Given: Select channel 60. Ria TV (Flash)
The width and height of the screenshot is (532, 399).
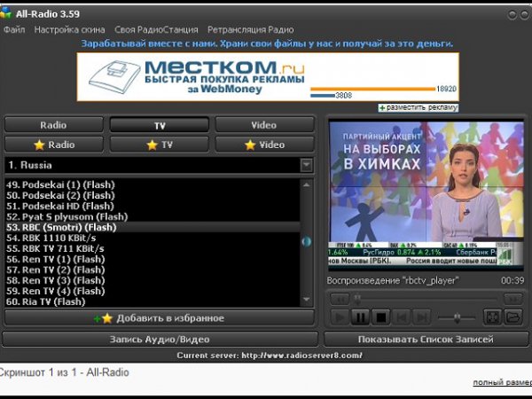Looking at the screenshot, I should pos(153,301).
